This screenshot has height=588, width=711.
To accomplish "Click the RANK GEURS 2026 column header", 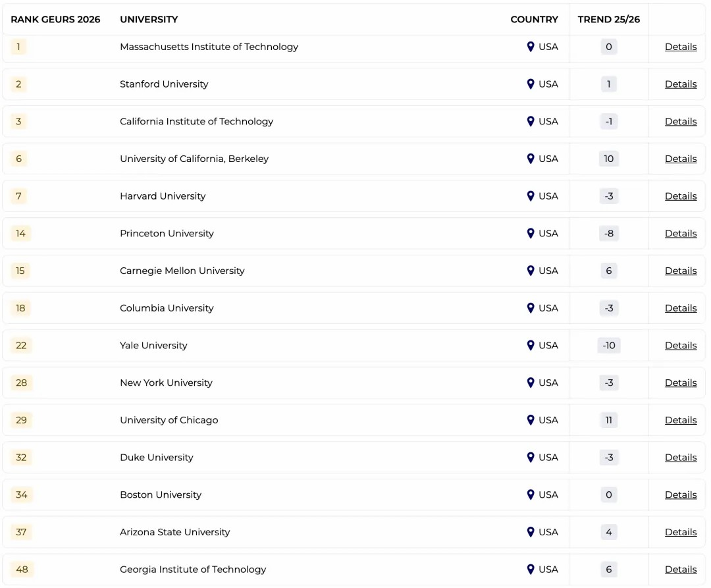I will [55, 20].
